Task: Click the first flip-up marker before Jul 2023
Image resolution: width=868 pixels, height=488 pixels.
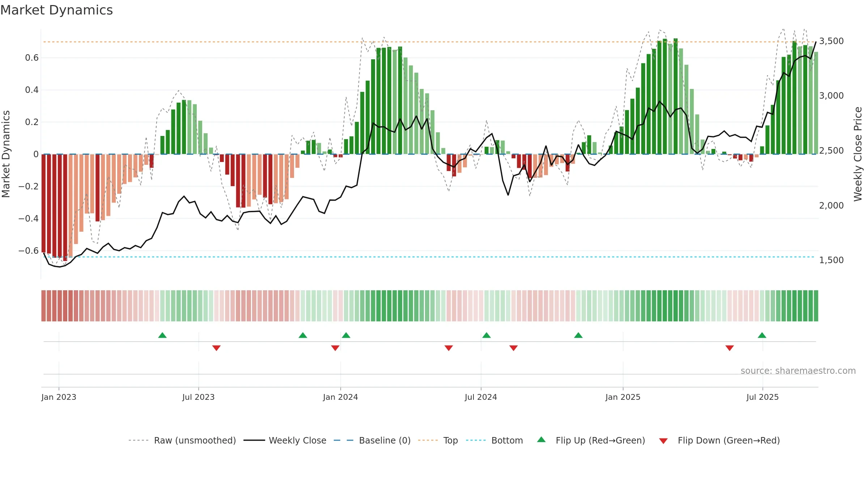Action: (x=162, y=335)
